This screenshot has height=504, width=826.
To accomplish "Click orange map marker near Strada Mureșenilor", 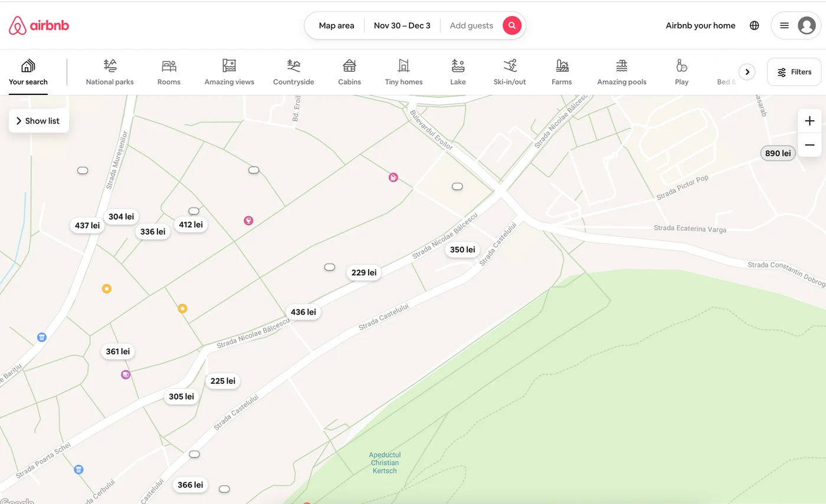I will (106, 289).
